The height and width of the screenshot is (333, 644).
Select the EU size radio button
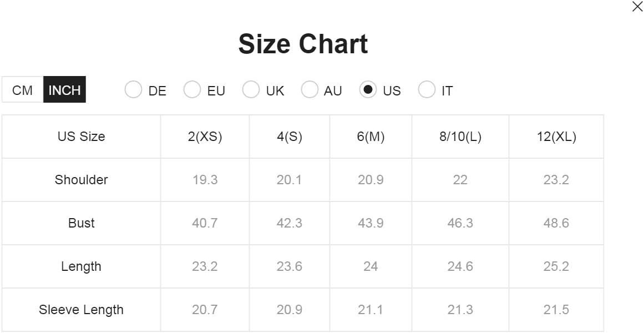(x=192, y=89)
